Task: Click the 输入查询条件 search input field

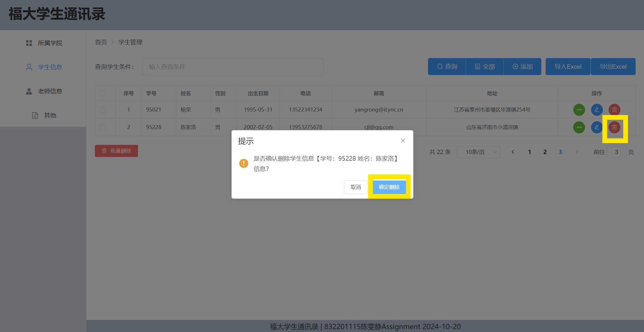Action: [233, 67]
